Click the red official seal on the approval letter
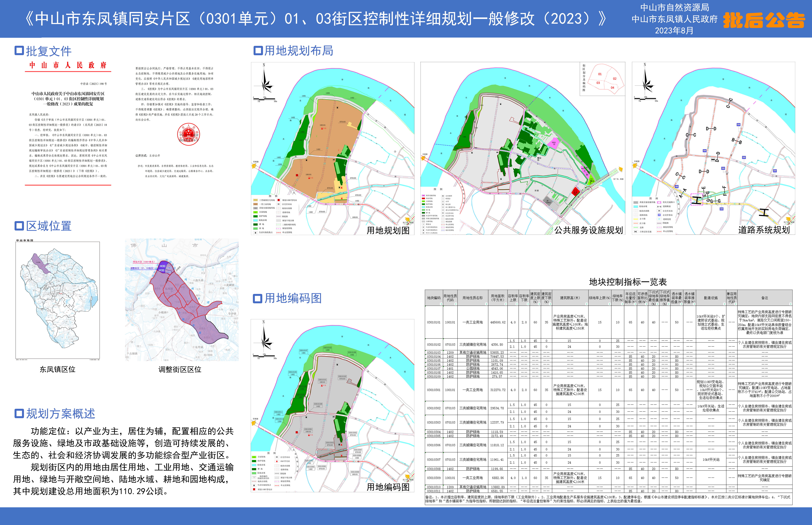The width and height of the screenshot is (812, 525). pyautogui.click(x=188, y=134)
